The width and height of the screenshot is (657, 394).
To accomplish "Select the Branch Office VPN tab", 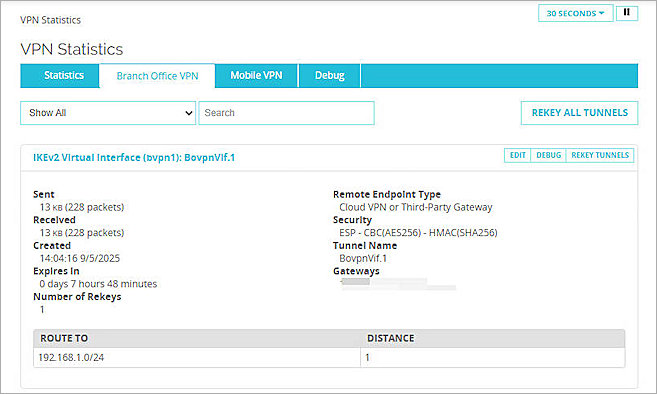I will click(158, 76).
